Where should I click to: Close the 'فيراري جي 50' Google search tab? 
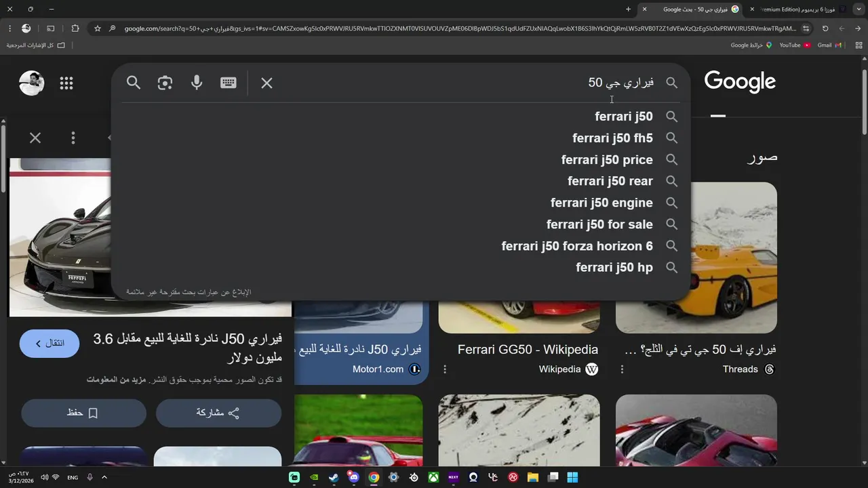coord(644,9)
